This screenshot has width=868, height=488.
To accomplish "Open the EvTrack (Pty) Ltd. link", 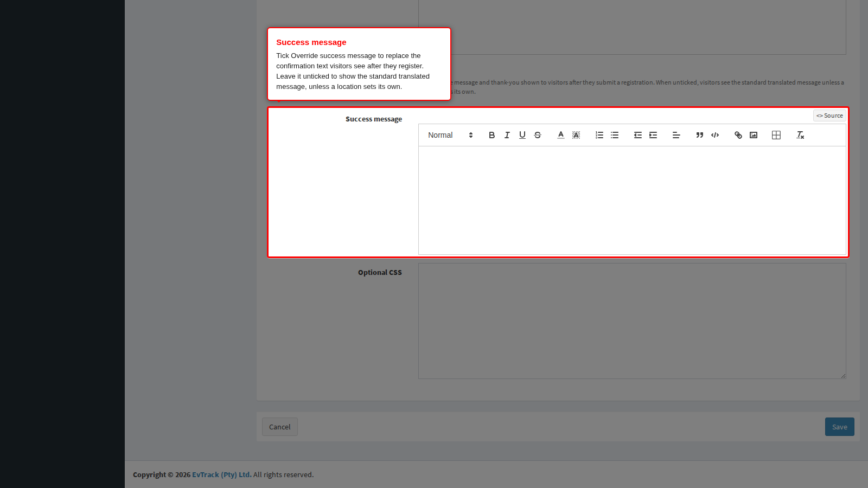I will (x=222, y=474).
